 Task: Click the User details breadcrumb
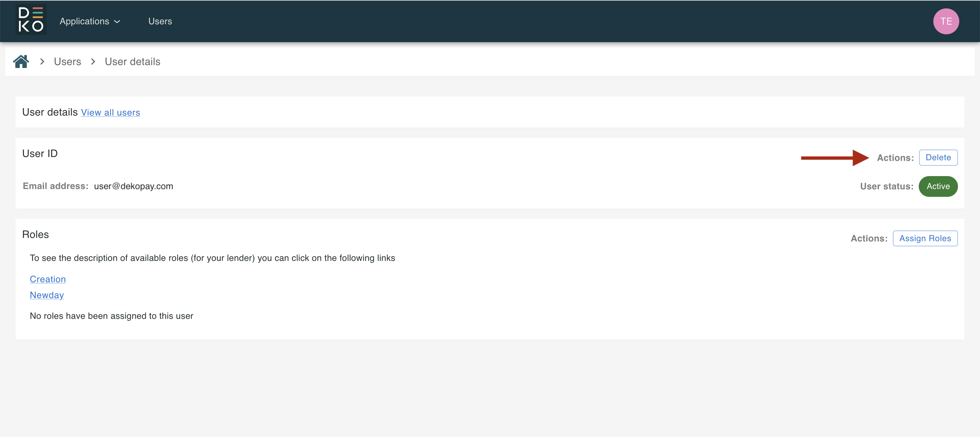(133, 62)
